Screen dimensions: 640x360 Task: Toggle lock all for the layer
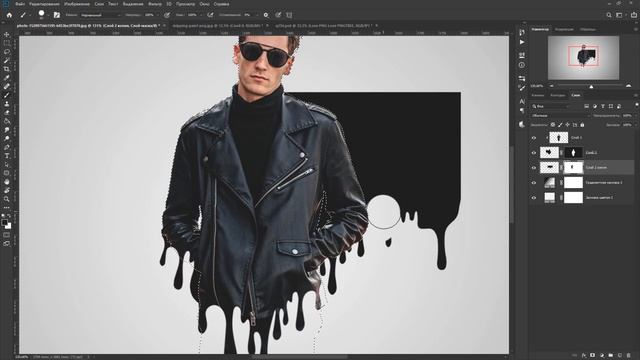tap(582, 124)
